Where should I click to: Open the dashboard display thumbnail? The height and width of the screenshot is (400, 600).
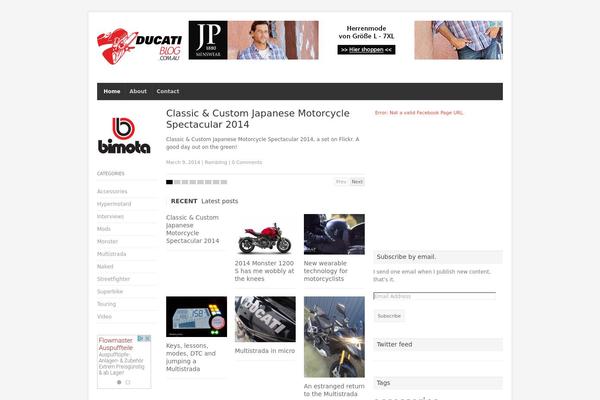point(196,317)
